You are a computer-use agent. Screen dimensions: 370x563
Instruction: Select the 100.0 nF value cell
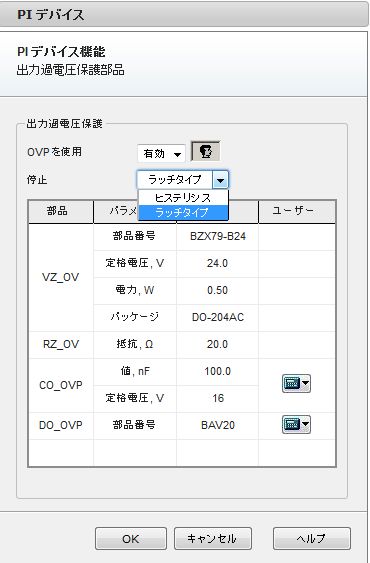(217, 372)
